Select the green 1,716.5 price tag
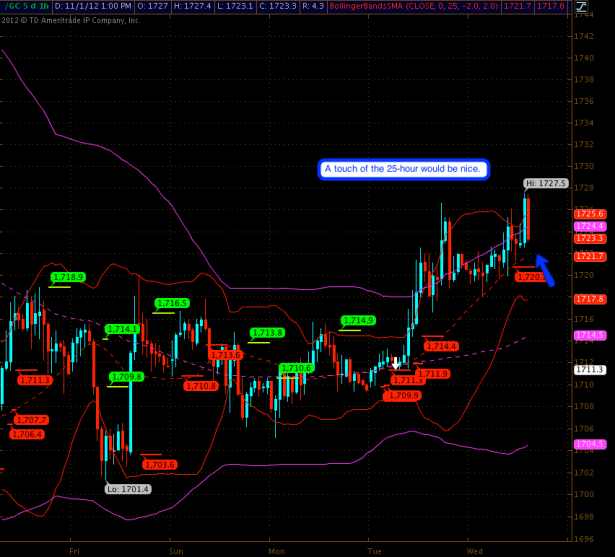The width and height of the screenshot is (615, 557). click(x=171, y=303)
